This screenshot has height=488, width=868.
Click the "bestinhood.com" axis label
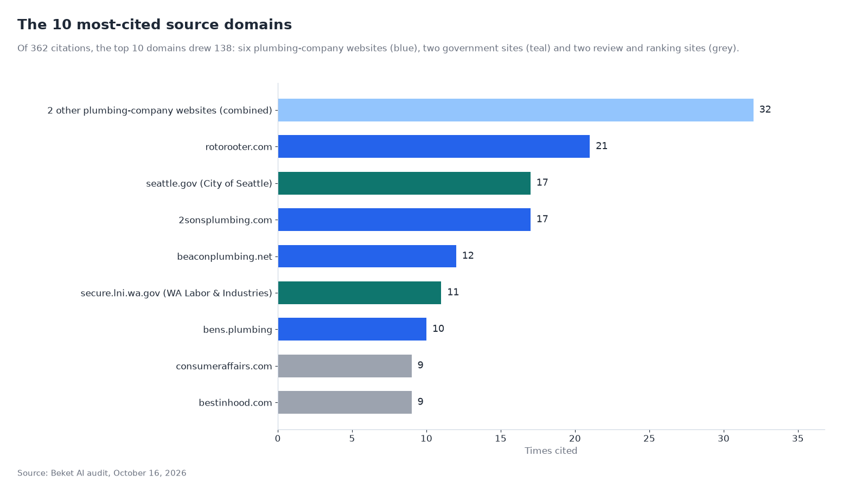tap(235, 403)
